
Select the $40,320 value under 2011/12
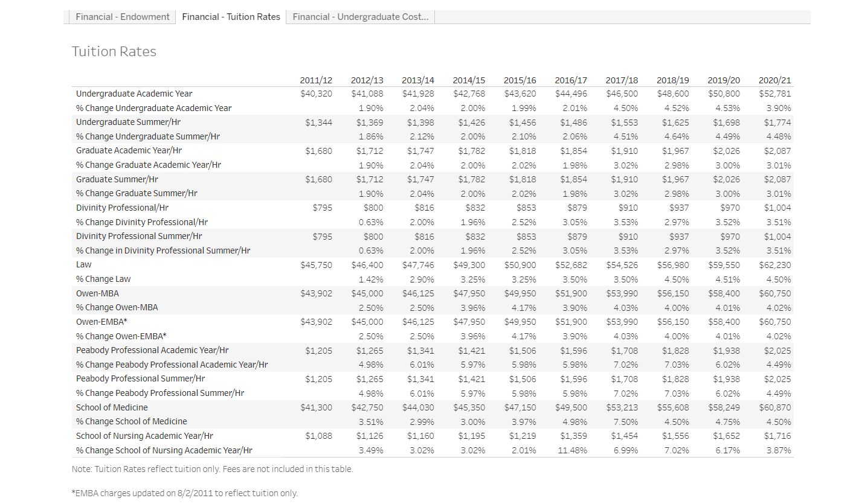coord(316,94)
